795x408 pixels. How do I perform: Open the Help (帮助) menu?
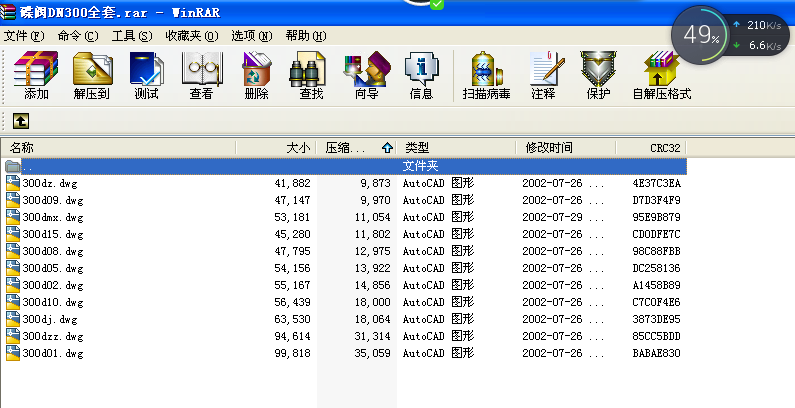[x=306, y=36]
